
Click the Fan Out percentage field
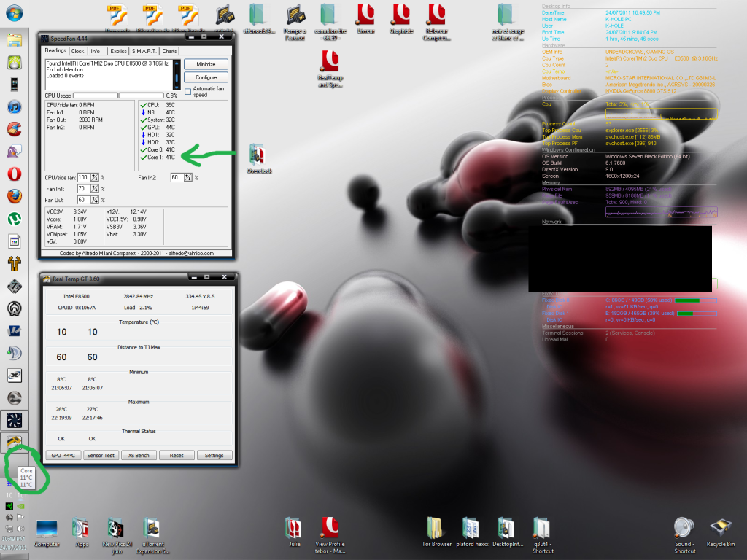[x=82, y=199]
